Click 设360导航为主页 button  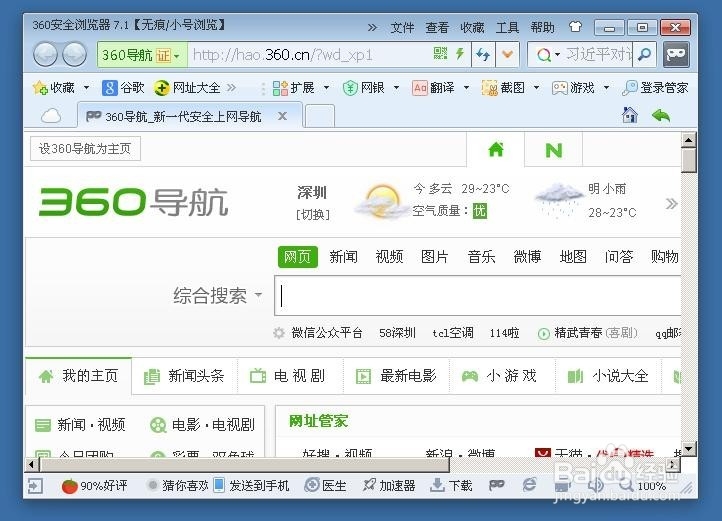pos(85,148)
